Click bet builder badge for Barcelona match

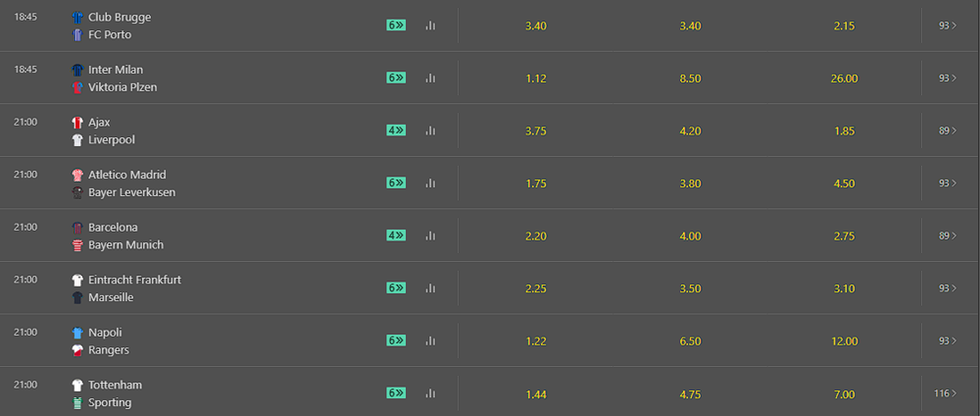[x=396, y=235]
